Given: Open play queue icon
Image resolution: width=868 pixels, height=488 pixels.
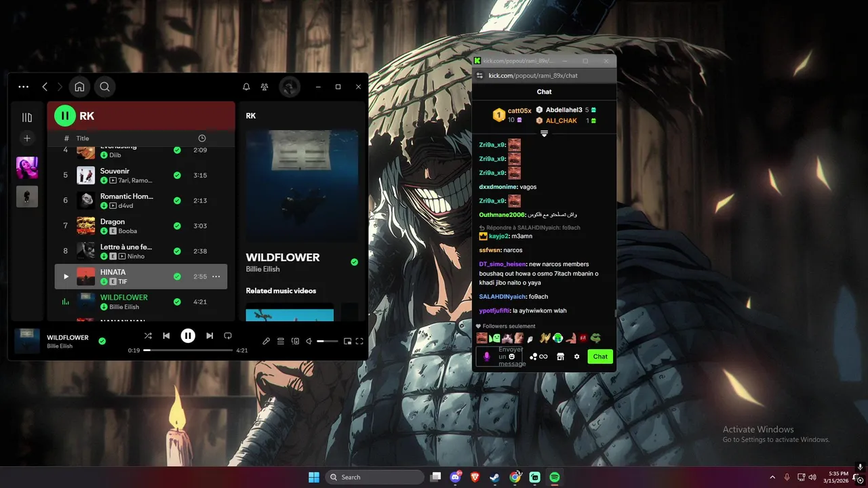Looking at the screenshot, I should [x=281, y=341].
